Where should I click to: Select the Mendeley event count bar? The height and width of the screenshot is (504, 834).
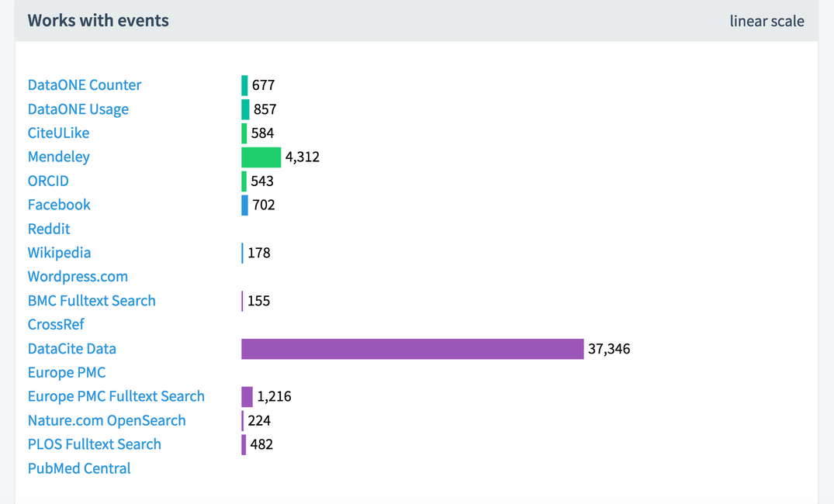(261, 157)
